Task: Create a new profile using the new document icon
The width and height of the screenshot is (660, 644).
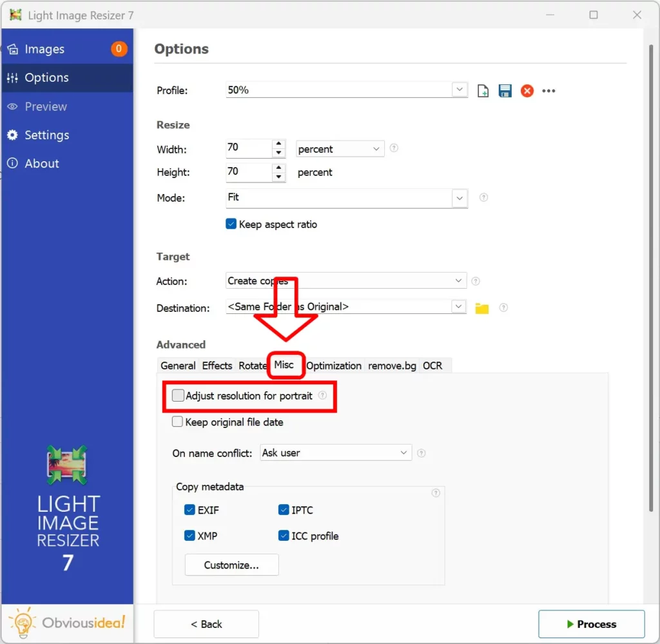Action: pyautogui.click(x=483, y=90)
